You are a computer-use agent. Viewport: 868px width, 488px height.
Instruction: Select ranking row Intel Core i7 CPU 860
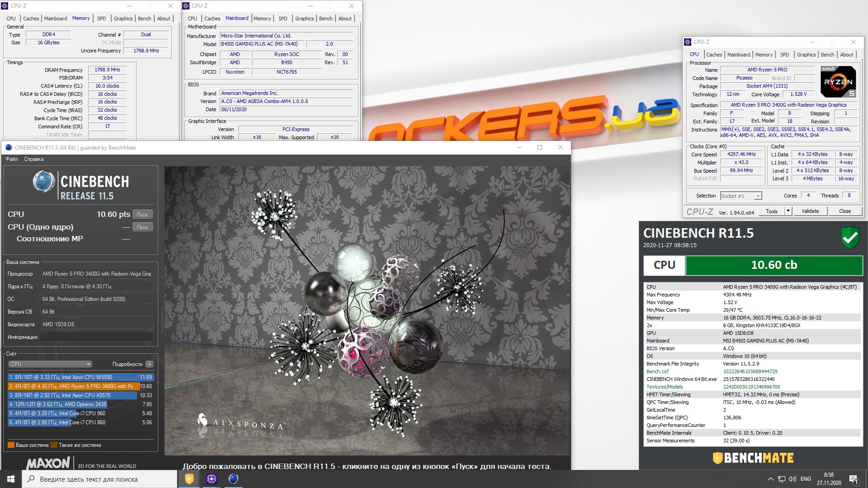[80, 422]
